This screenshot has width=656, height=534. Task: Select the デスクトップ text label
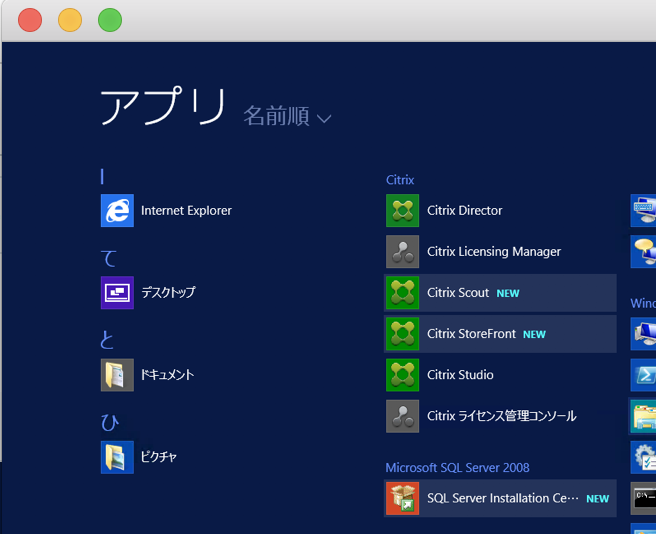pyautogui.click(x=168, y=293)
